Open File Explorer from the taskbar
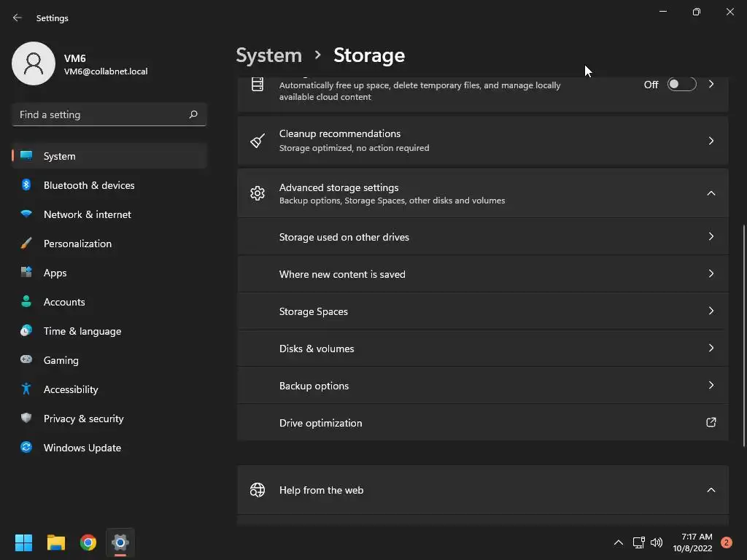Image resolution: width=747 pixels, height=560 pixels. 56,542
